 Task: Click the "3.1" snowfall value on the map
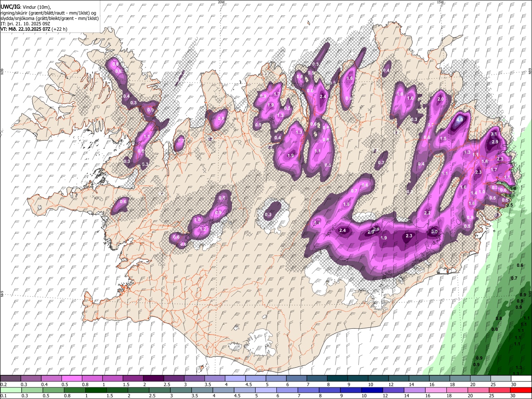click(494, 134)
